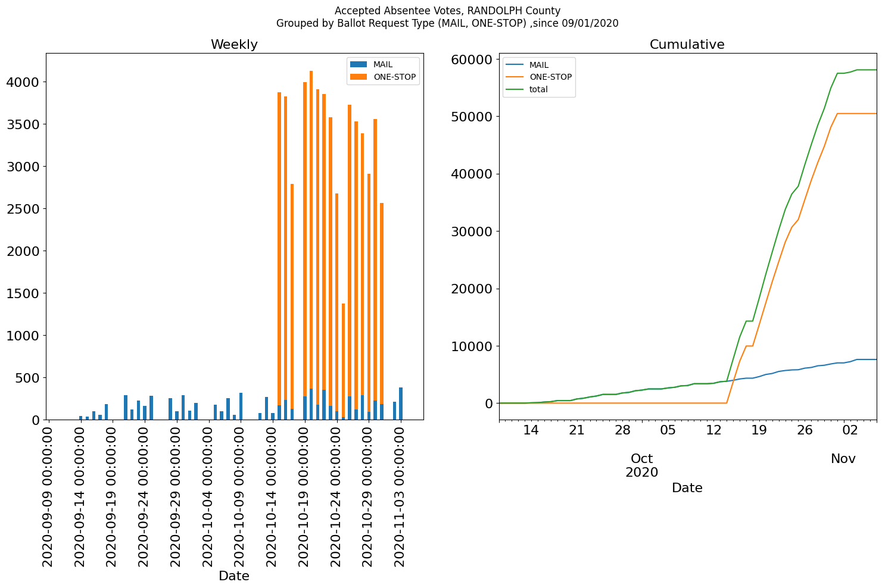Click the 'Oct' month label under the Cumulative chart

pyautogui.click(x=642, y=459)
